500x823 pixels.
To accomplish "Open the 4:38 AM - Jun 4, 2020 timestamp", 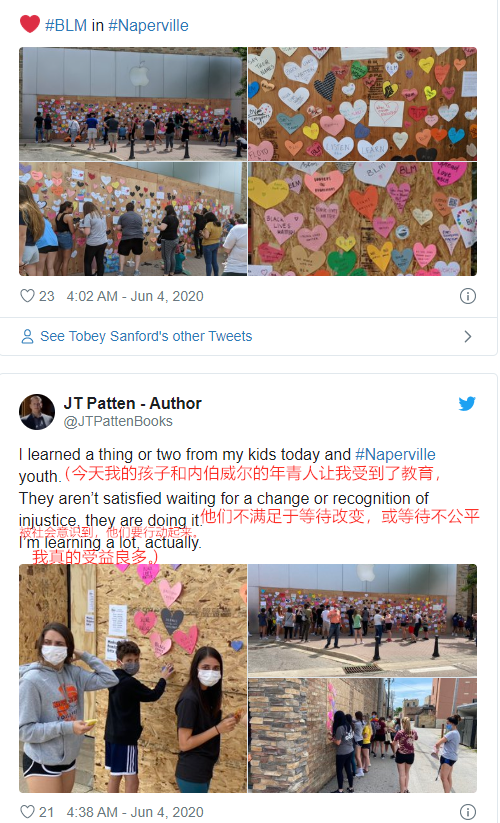I will point(135,811).
